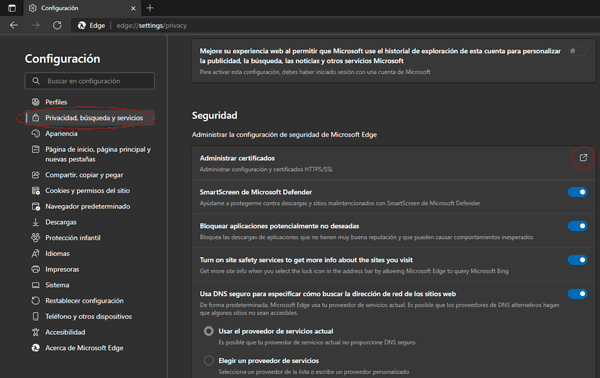The height and width of the screenshot is (378, 600).
Task: Click Accesibilidad label in sidebar
Action: (65, 332)
